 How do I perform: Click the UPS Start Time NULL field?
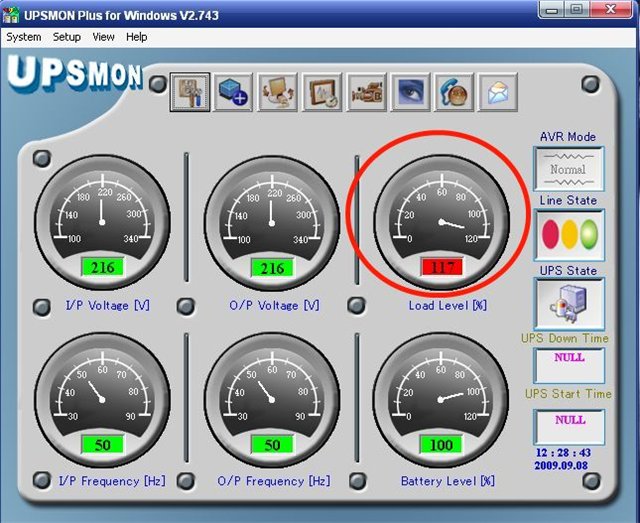[569, 427]
